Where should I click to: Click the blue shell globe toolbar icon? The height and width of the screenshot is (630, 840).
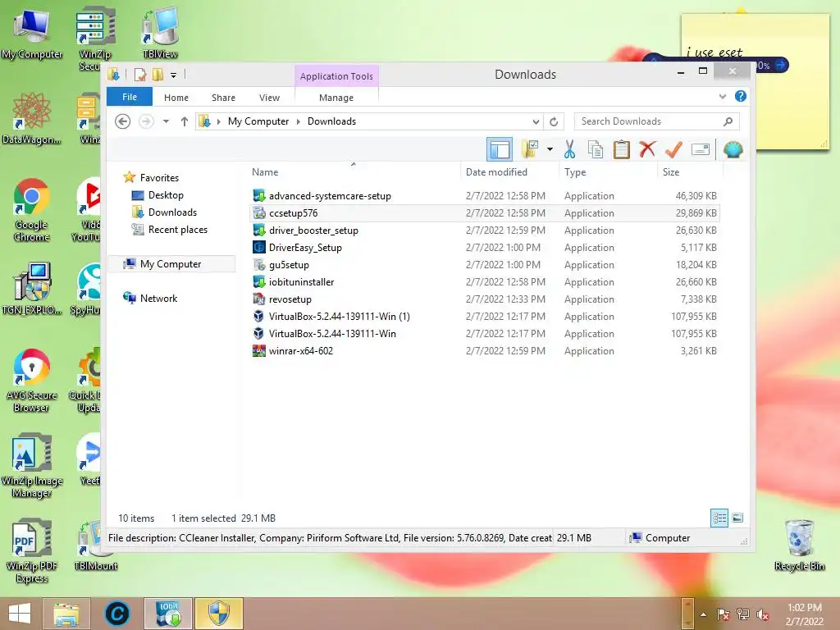coord(733,149)
